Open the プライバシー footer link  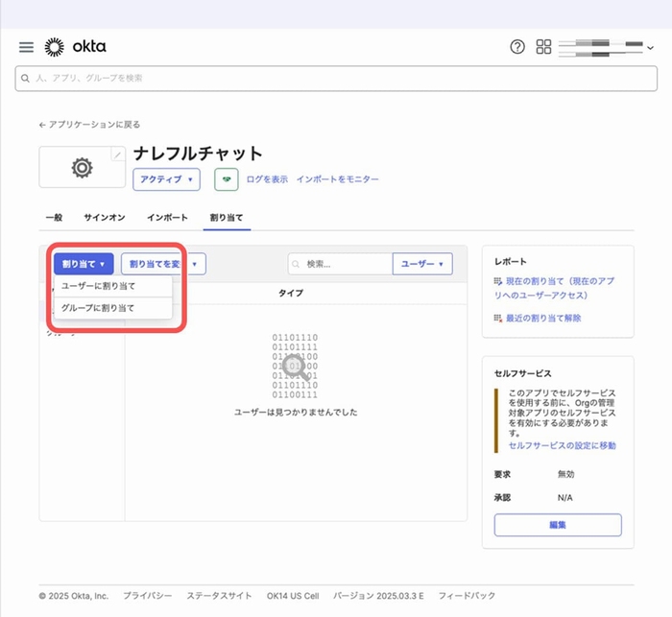[148, 596]
